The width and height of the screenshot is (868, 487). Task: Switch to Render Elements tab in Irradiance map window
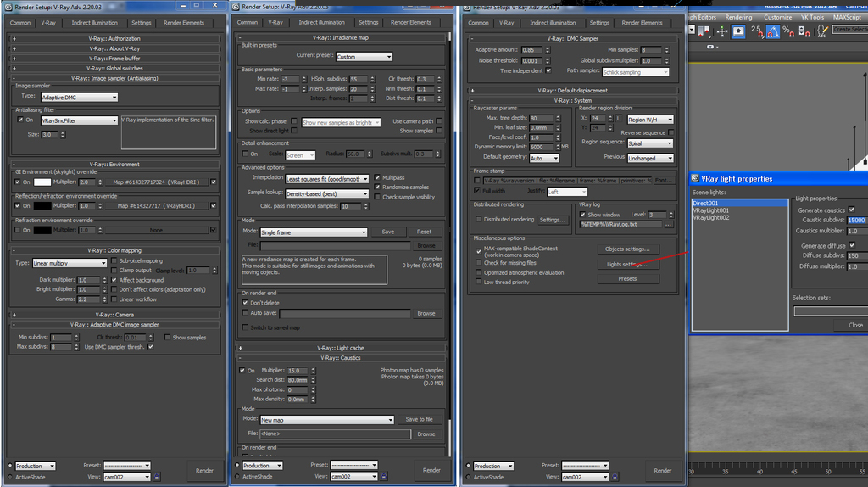pos(411,22)
